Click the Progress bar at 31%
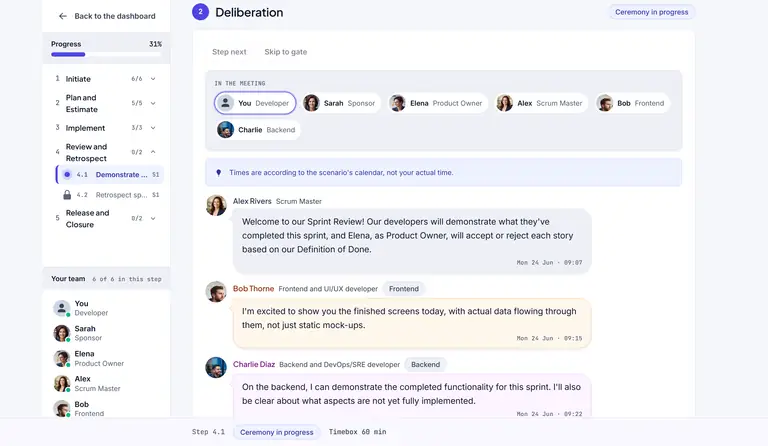 (106, 54)
